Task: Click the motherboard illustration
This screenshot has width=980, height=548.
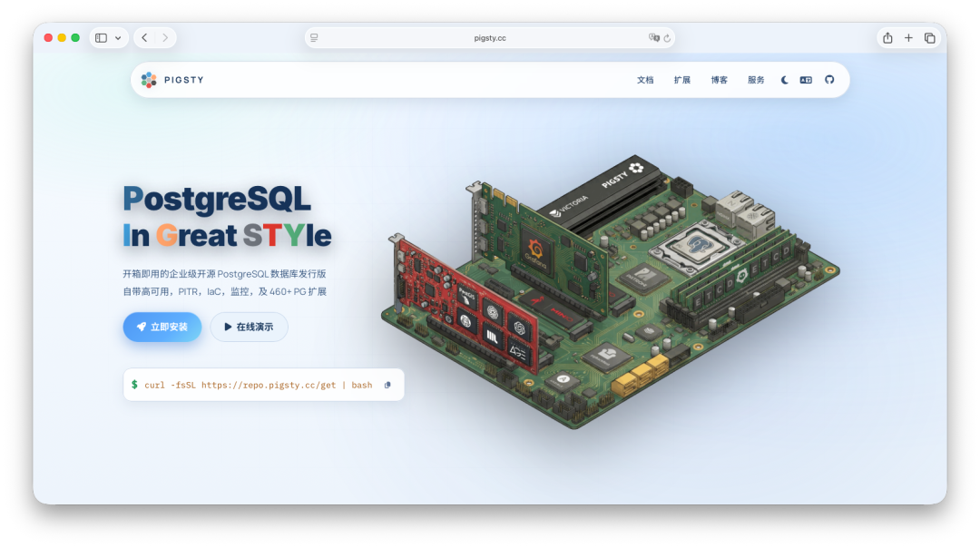Action: [x=610, y=292]
